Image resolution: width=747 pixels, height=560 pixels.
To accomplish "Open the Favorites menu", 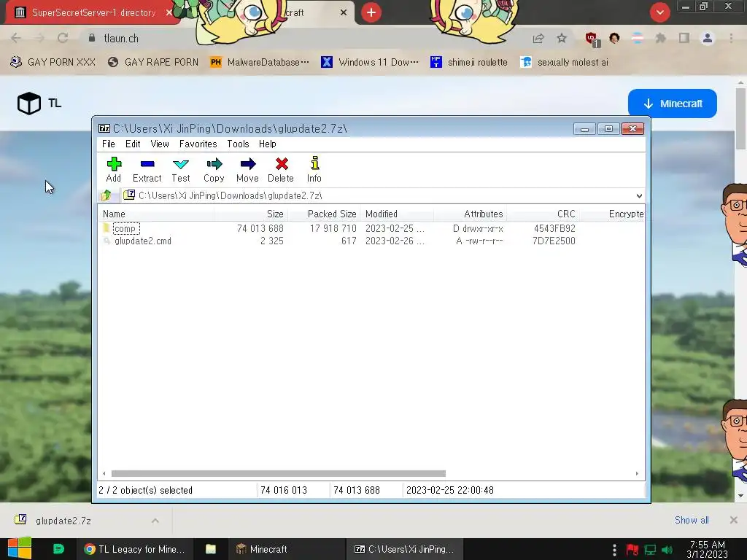I will [x=198, y=144].
